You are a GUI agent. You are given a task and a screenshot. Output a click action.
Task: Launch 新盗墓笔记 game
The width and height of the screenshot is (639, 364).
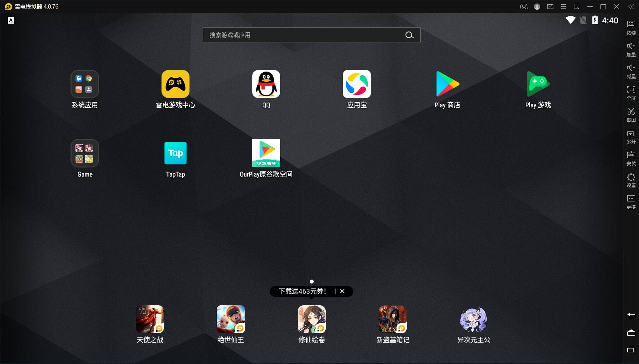click(x=393, y=319)
